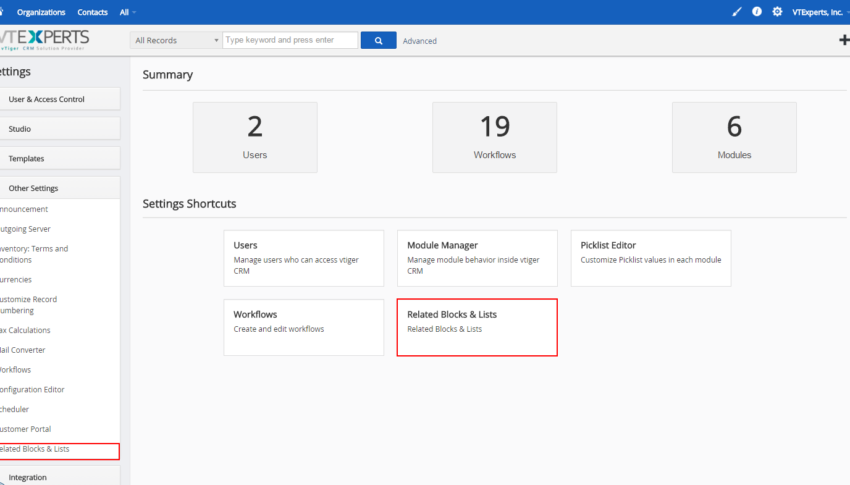This screenshot has height=485, width=850.
Task: Click the info circle icon in top bar
Action: 757,11
